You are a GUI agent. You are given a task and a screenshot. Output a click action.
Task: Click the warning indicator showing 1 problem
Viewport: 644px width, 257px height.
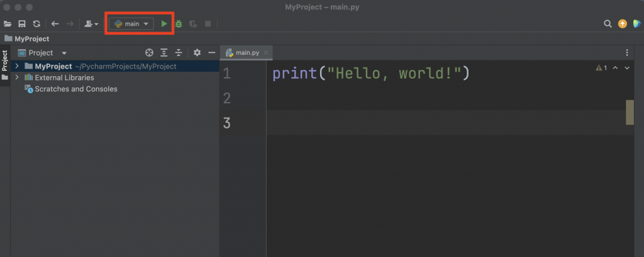[x=601, y=67]
